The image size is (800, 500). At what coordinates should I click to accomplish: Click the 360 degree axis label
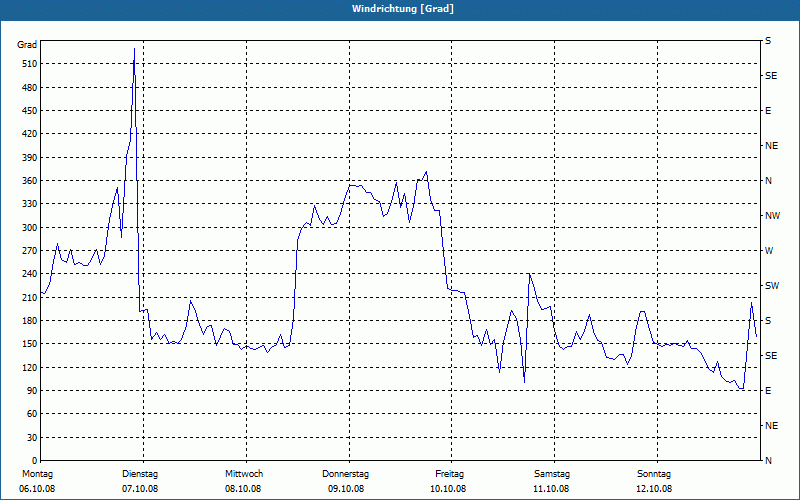coord(30,181)
